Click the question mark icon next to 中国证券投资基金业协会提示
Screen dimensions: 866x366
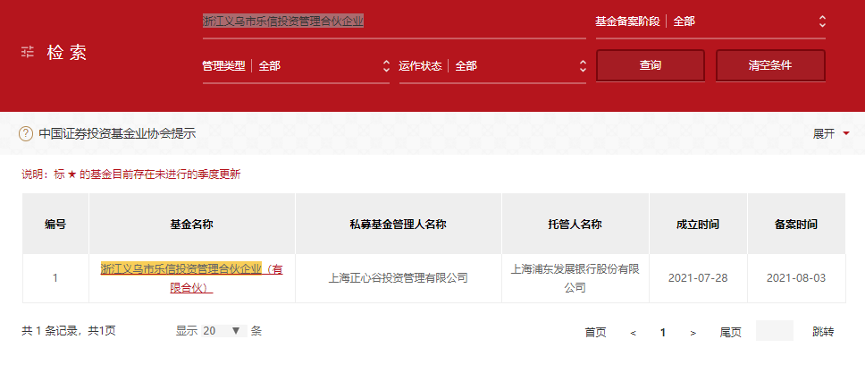tap(26, 134)
